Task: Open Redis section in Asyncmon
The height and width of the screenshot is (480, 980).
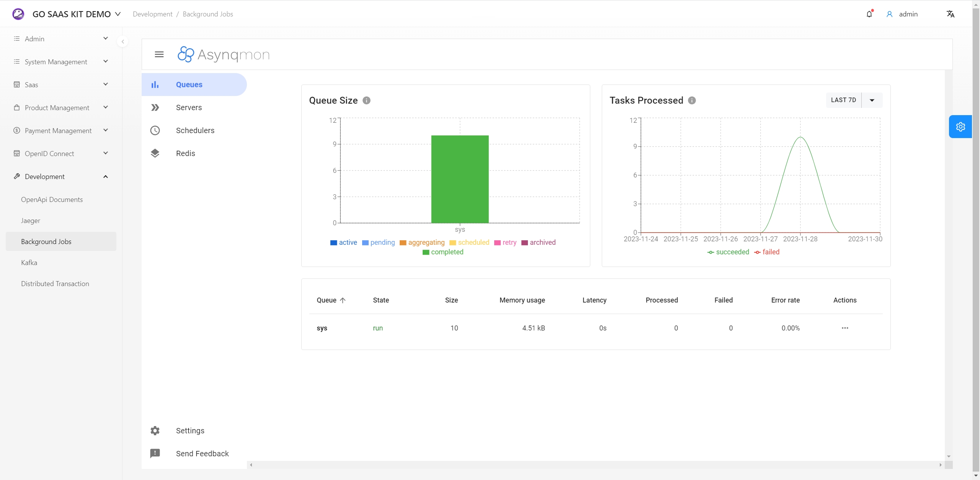Action: [186, 153]
